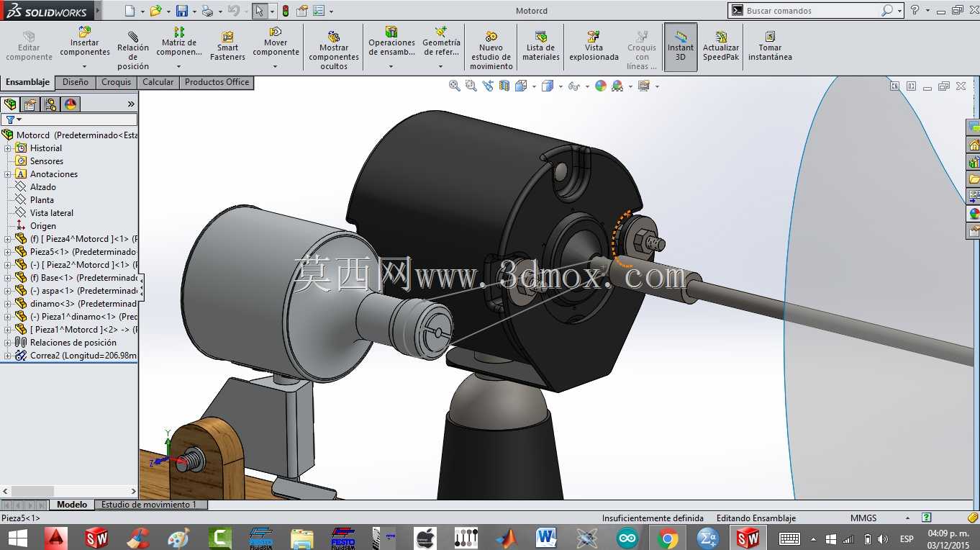Click Mover componente tool
This screenshot has width=980, height=550.
pyautogui.click(x=276, y=42)
